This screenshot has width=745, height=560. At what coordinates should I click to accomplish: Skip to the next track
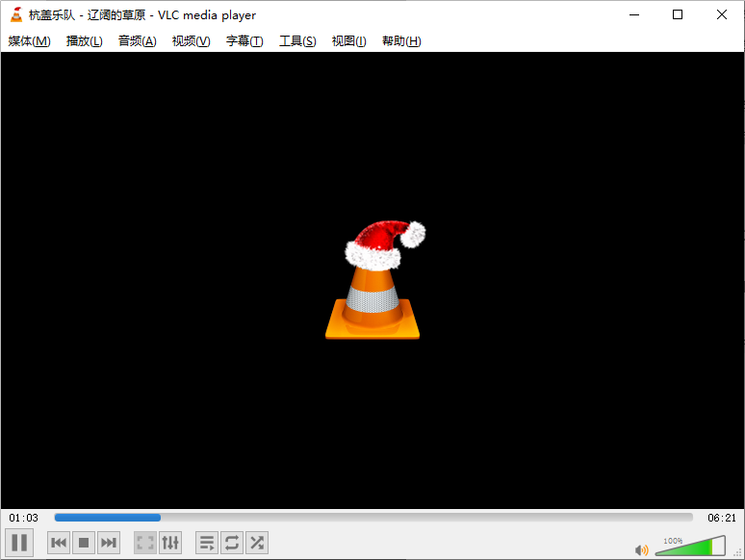pyautogui.click(x=109, y=543)
